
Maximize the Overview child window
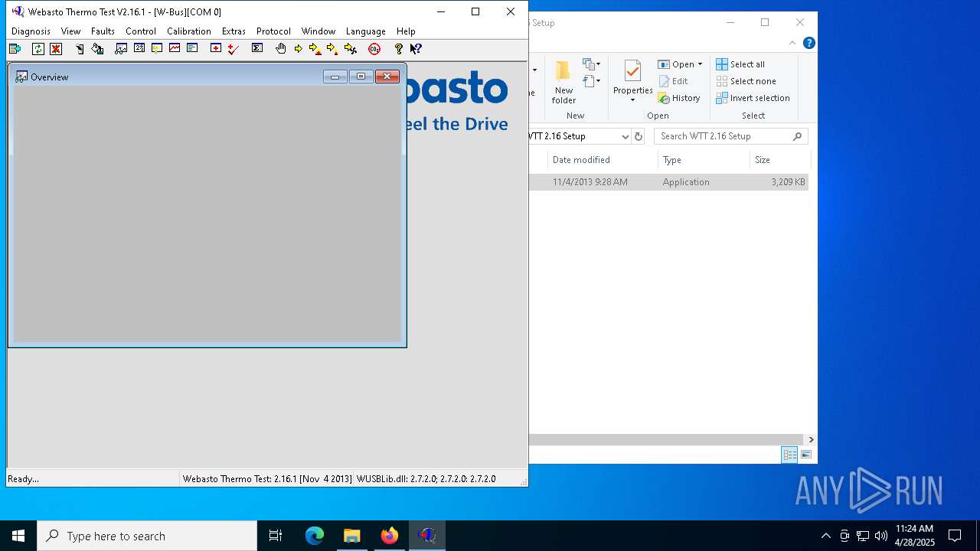pos(361,77)
